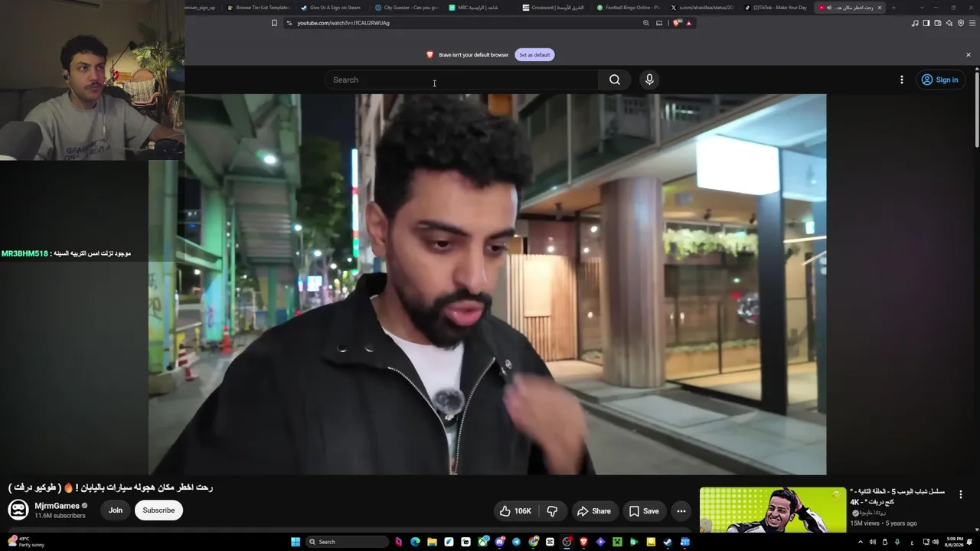Image resolution: width=980 pixels, height=551 pixels.
Task: Open more actions ellipsis beside Save
Action: (681, 511)
